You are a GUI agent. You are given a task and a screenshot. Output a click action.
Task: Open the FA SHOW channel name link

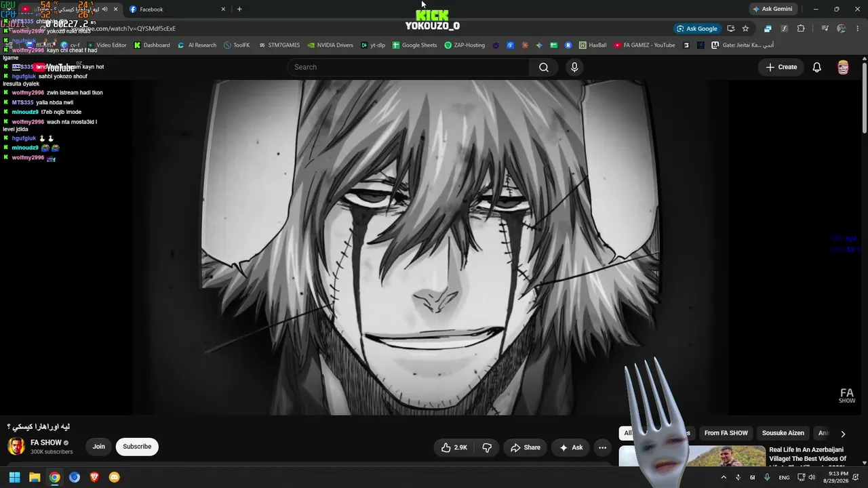click(46, 443)
